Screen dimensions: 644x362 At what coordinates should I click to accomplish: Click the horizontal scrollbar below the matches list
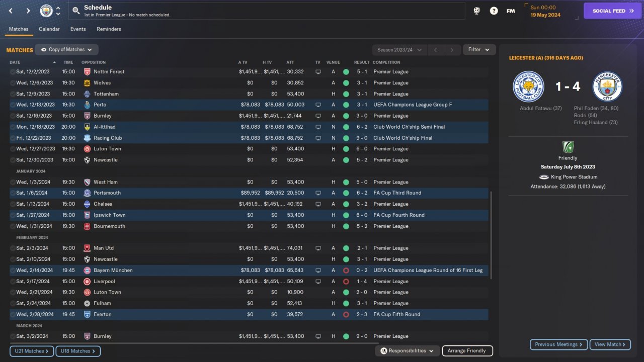click(194, 343)
